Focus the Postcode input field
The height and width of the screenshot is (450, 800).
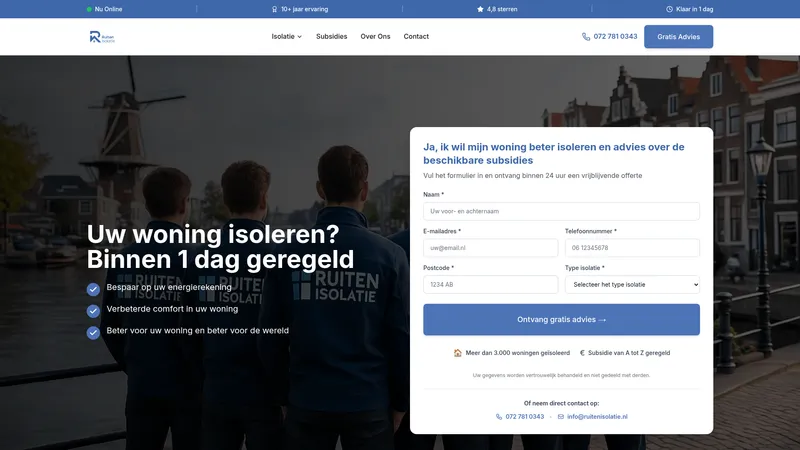coord(490,285)
